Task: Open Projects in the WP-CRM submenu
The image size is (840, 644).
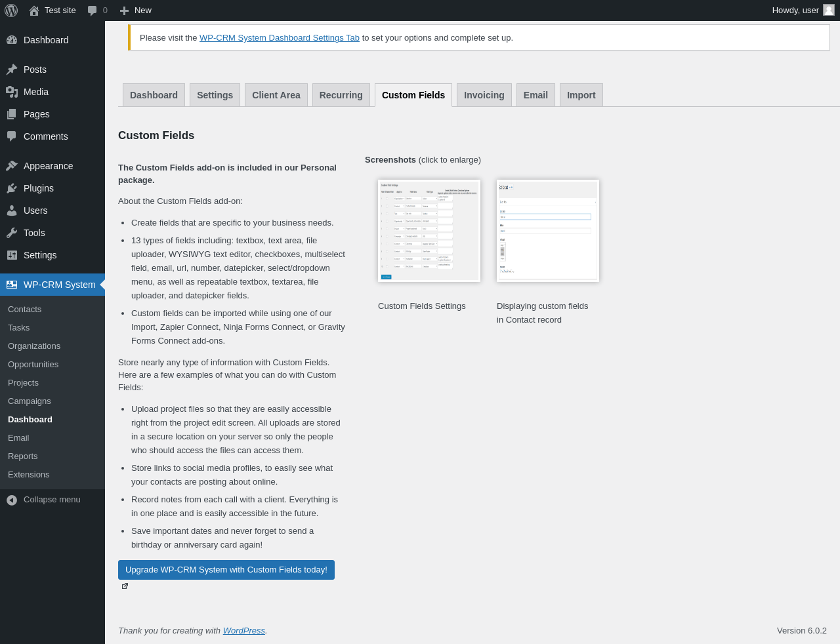Action: point(24,383)
